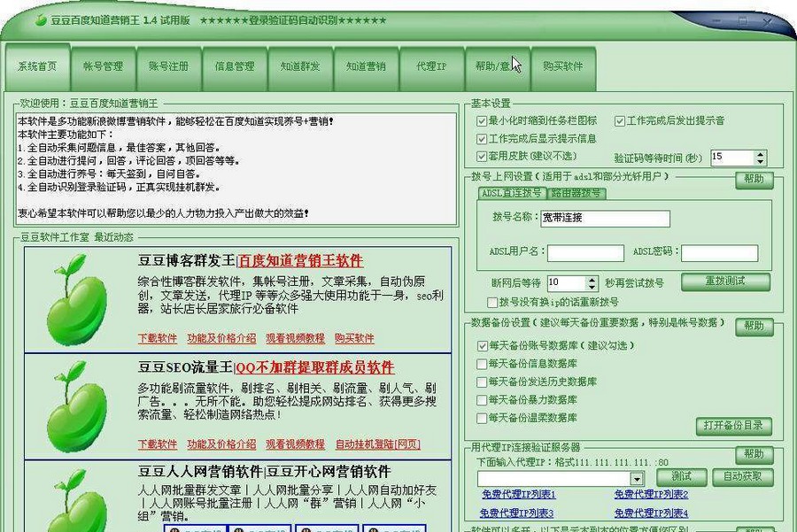
Task: Click 帮助 button in 数据备份设置
Action: pyautogui.click(x=754, y=327)
